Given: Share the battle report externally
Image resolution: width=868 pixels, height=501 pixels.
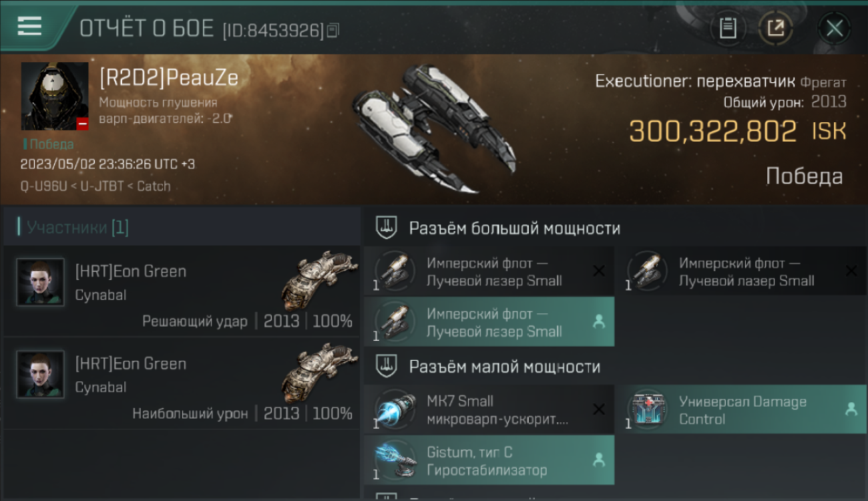Looking at the screenshot, I should [x=776, y=28].
